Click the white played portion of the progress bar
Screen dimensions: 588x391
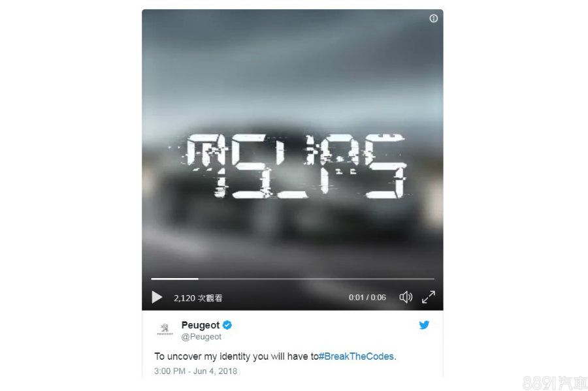coord(174,279)
